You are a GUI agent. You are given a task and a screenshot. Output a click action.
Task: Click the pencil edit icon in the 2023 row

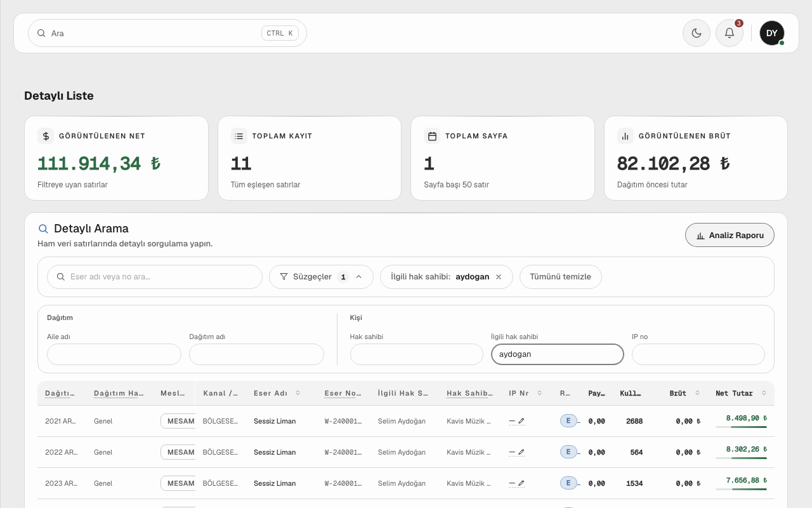tap(521, 483)
